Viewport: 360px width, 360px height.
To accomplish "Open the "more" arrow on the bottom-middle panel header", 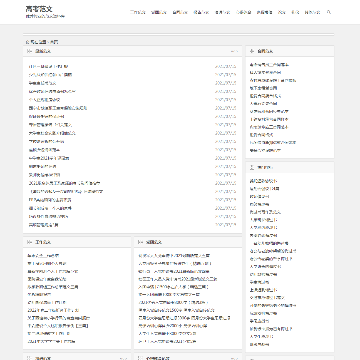I will point(234,358).
